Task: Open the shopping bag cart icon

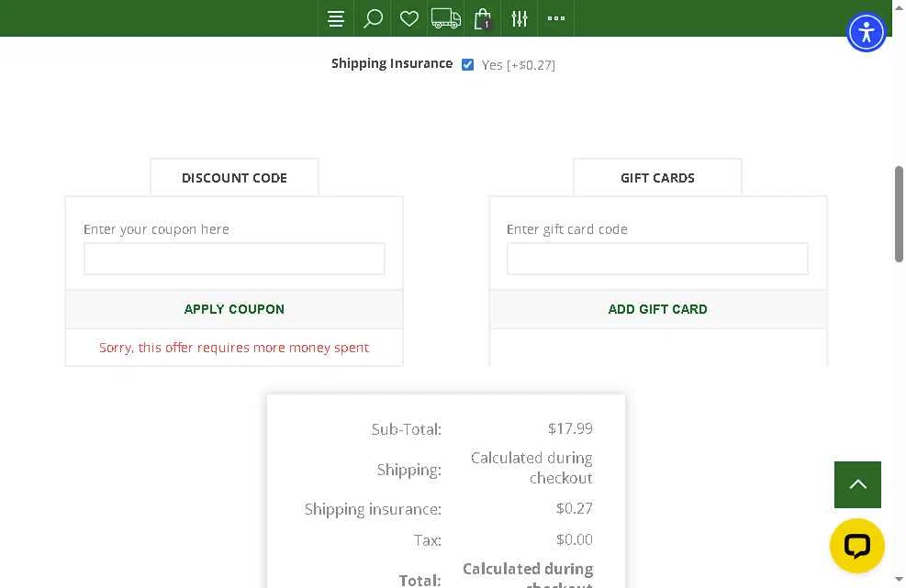Action: pyautogui.click(x=483, y=18)
